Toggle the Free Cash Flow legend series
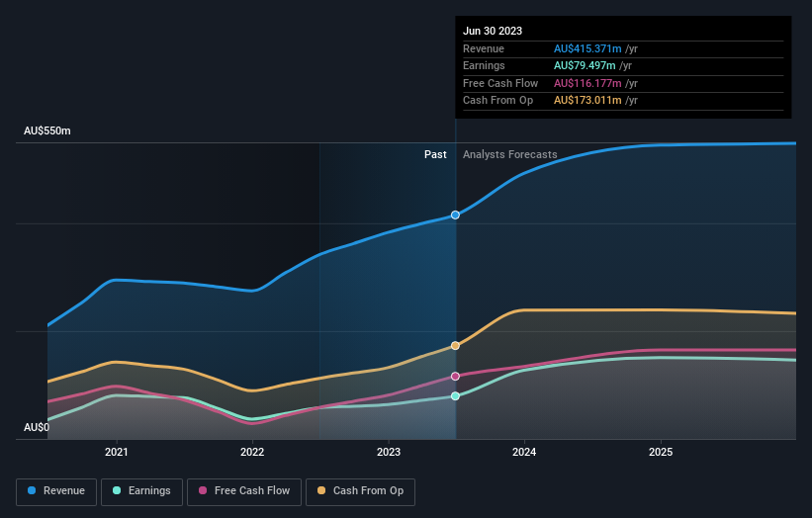The image size is (812, 518). [244, 491]
